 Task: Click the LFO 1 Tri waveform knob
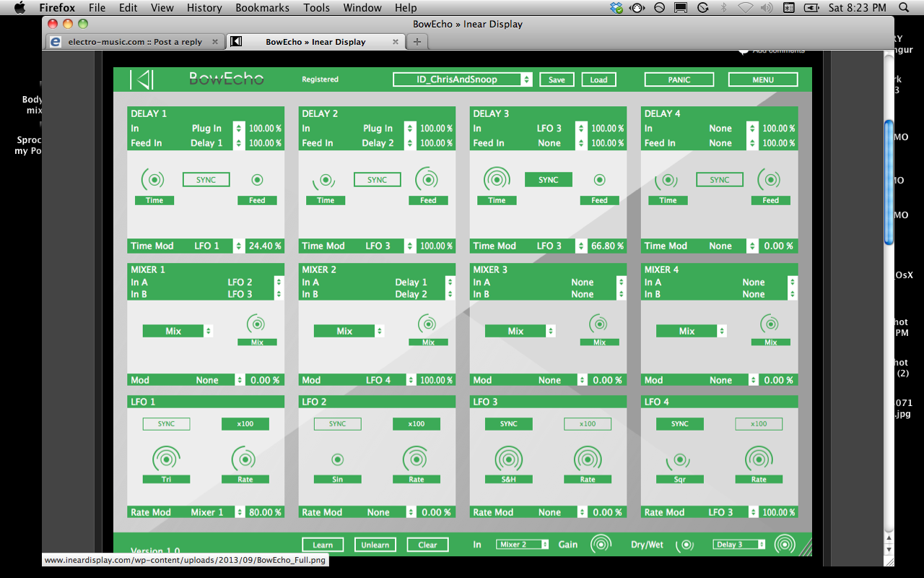[166, 459]
